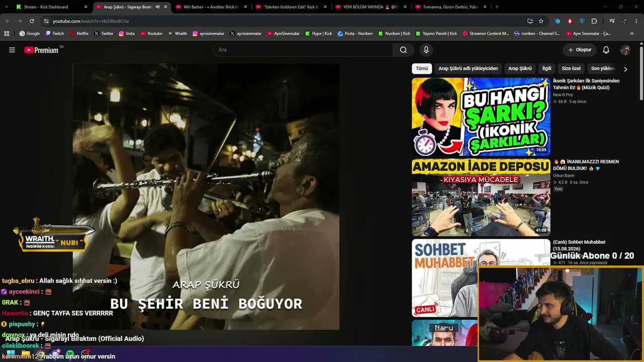Screen dimensions: 644x362
Task: Open the 'Streamer Content M...' bookmark
Action: pyautogui.click(x=486, y=34)
